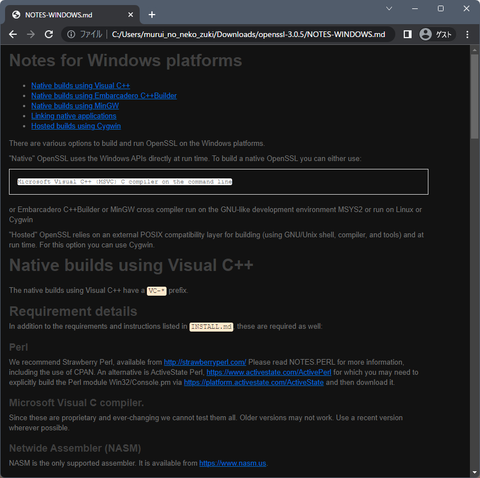Viewport: 480px width, 478px height.
Task: Click the address bar file path
Action: pos(248,34)
